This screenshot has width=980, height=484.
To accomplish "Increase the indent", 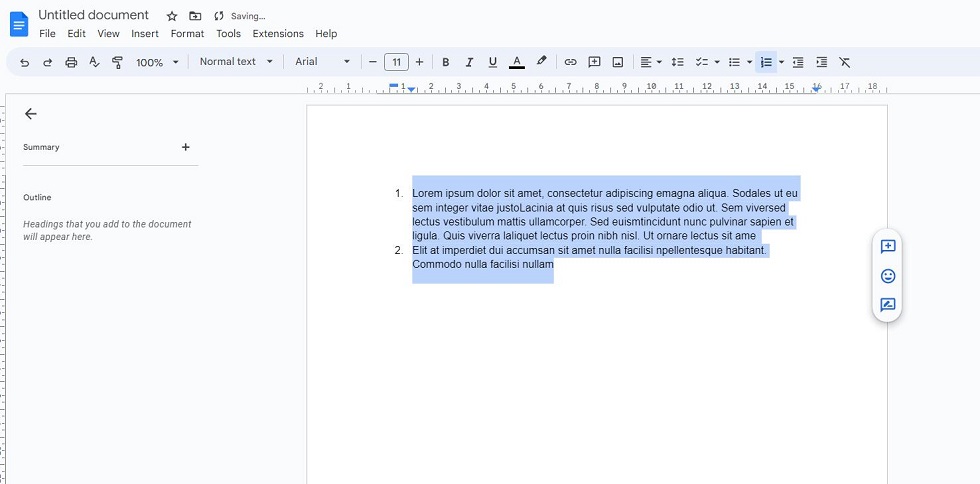I will click(822, 62).
